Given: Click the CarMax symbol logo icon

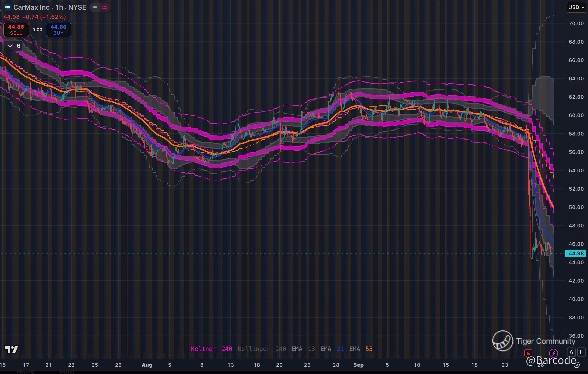Looking at the screenshot, I should (x=7, y=7).
